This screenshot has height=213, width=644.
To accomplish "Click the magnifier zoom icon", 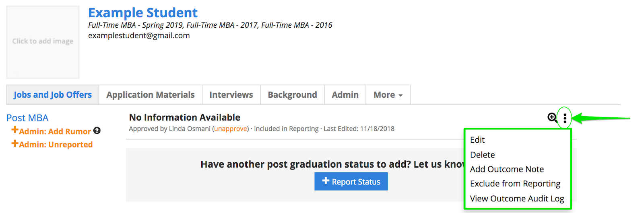I will tap(552, 117).
